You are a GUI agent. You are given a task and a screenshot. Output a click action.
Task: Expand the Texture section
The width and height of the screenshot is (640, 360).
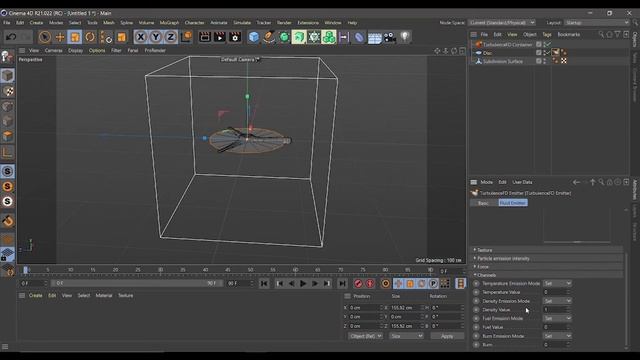coord(548,250)
